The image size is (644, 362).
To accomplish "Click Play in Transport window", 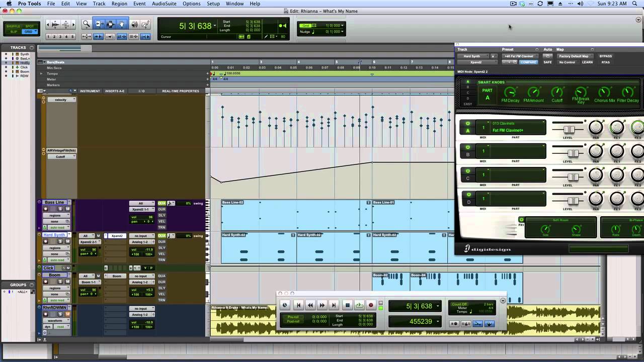I will [x=359, y=305].
